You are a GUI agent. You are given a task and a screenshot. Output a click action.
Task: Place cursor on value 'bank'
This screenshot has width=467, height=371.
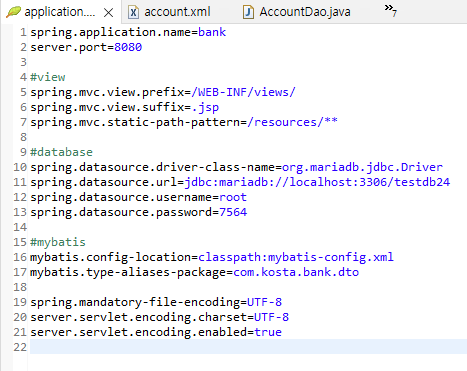click(x=212, y=32)
